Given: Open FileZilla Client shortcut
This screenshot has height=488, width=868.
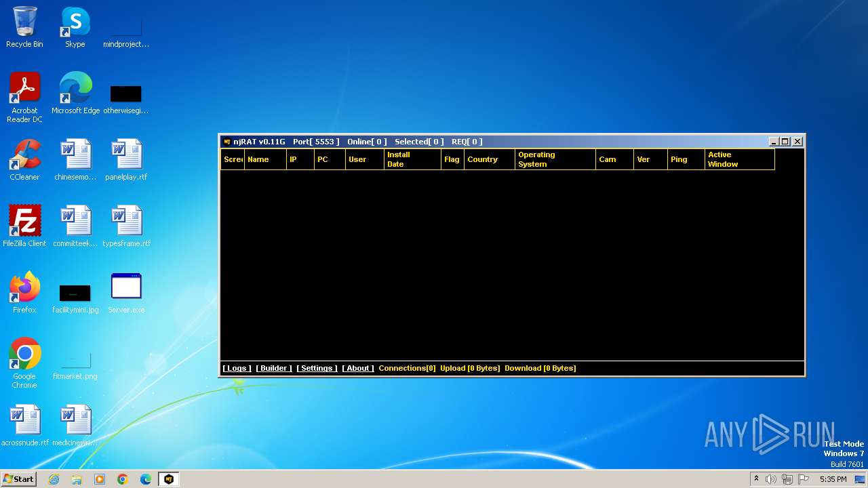Looking at the screenshot, I should 24,226.
